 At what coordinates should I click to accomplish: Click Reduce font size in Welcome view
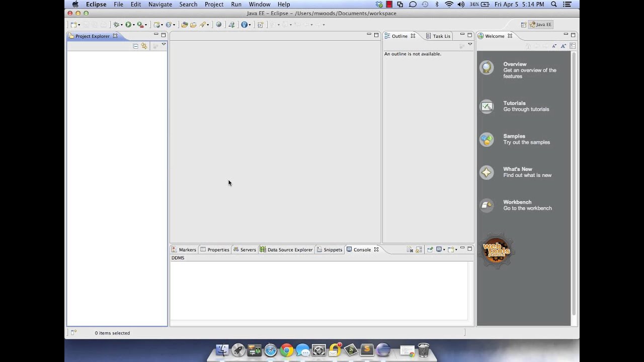click(x=554, y=46)
